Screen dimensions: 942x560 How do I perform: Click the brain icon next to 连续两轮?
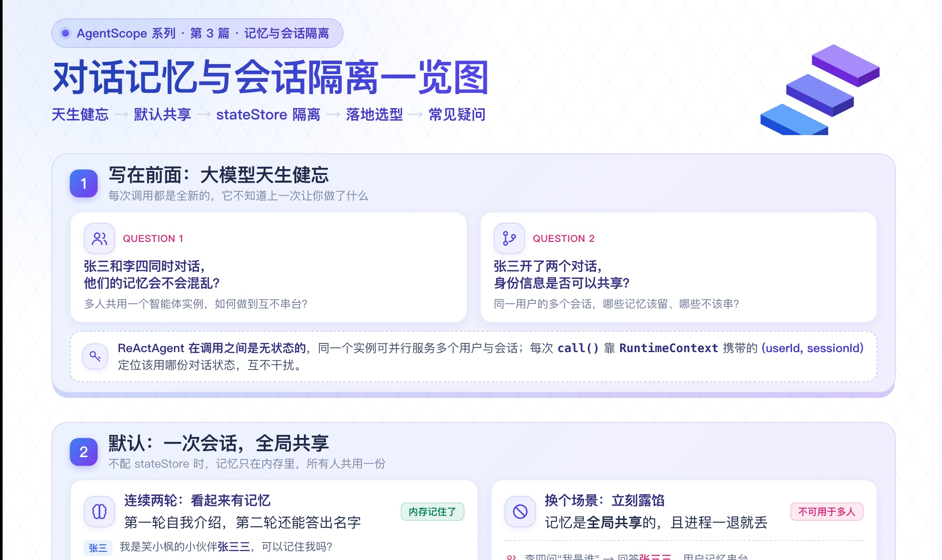pos(99,511)
